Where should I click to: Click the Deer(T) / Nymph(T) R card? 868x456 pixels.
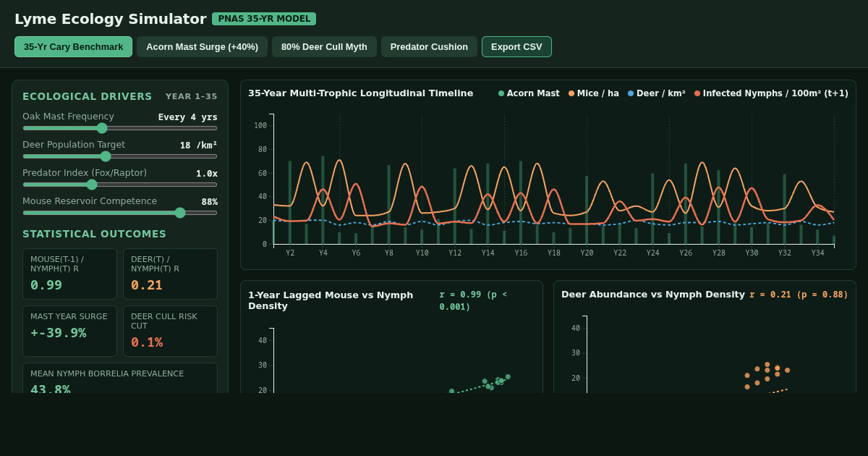[170, 274]
